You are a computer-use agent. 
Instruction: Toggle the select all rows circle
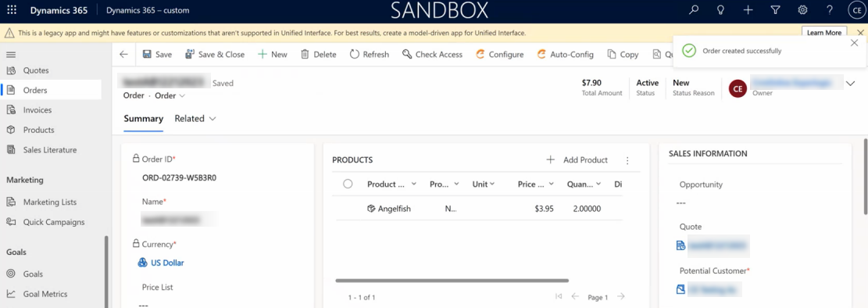click(x=348, y=184)
